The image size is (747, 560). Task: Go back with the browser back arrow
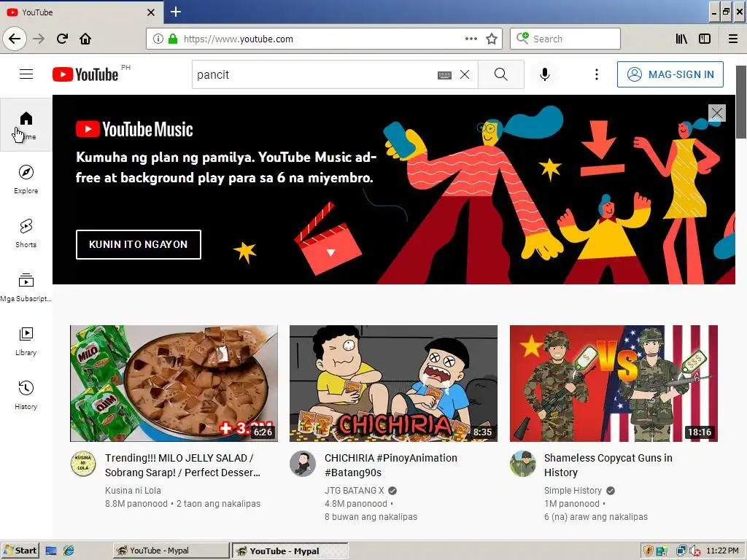coord(15,39)
